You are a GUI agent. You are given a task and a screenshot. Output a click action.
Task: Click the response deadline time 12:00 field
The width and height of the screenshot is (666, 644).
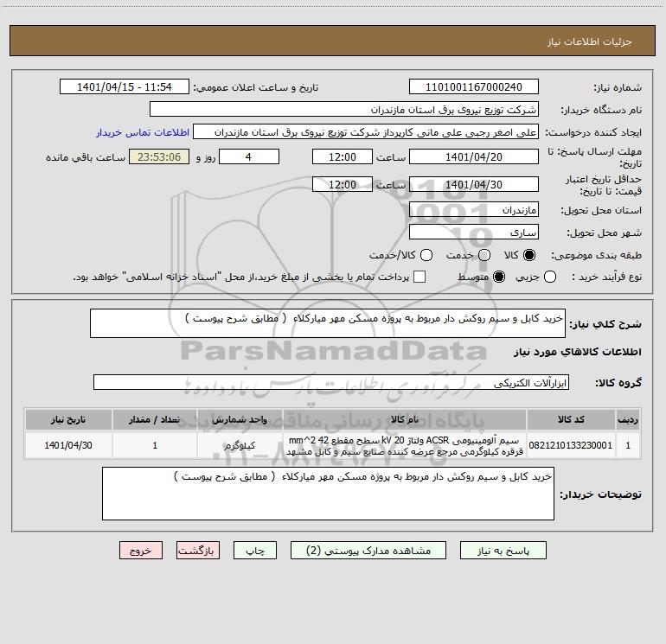click(x=343, y=156)
